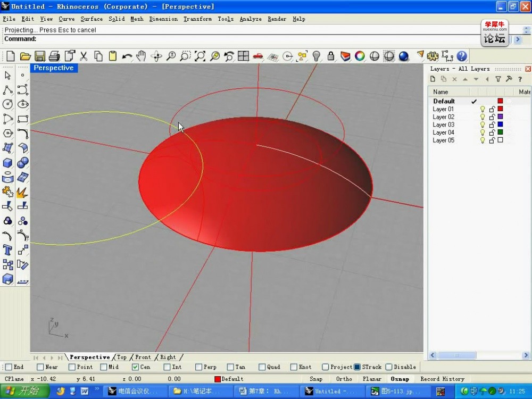Open the Curve menu
This screenshot has width=532, height=399.
[66, 19]
